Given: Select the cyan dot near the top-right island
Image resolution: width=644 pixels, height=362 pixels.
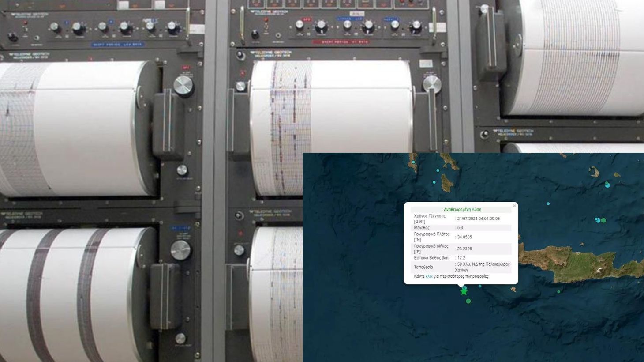Looking at the screenshot, I should coord(607,185).
